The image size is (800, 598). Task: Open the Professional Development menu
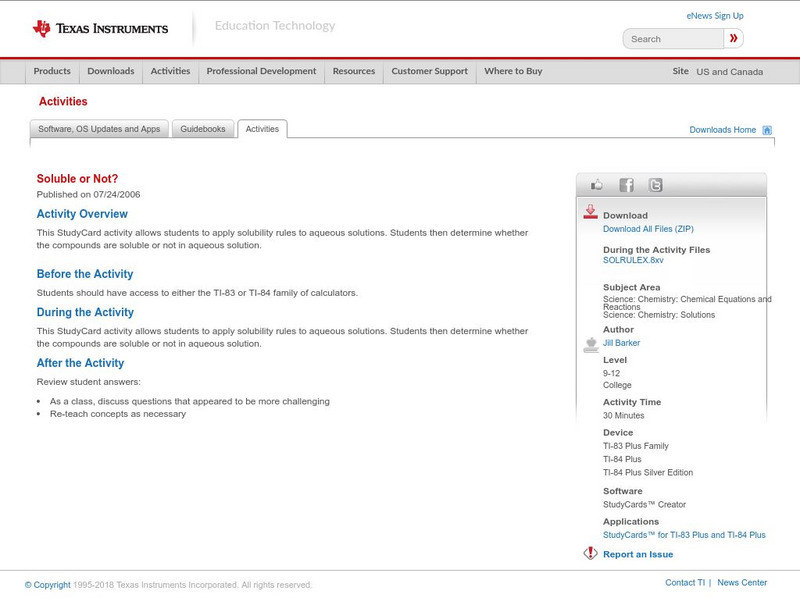coord(261,71)
